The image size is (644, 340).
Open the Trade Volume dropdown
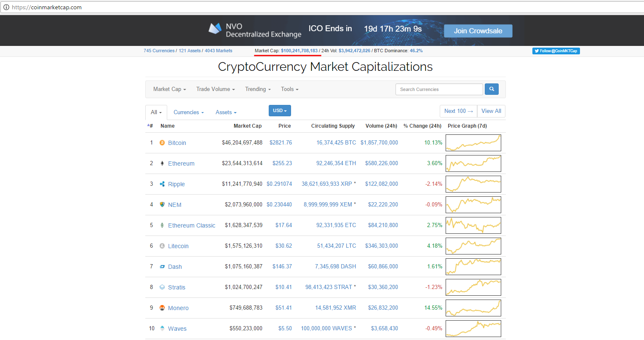[x=215, y=89]
